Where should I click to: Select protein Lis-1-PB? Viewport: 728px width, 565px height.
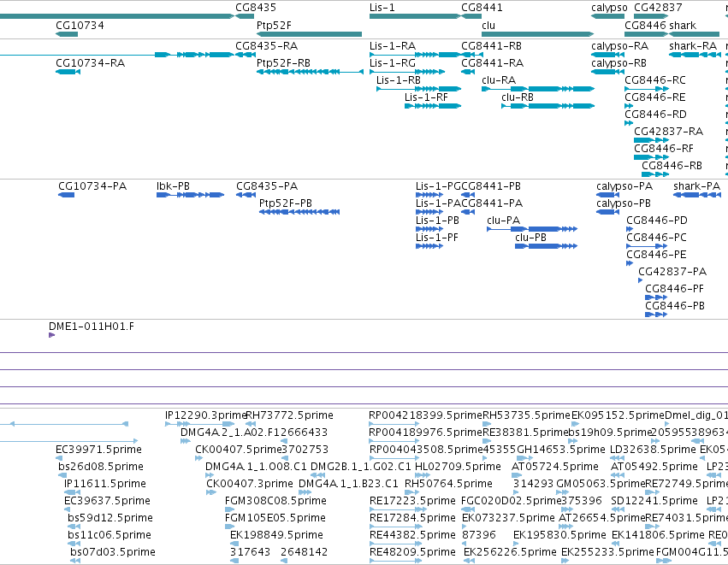pyautogui.click(x=437, y=221)
